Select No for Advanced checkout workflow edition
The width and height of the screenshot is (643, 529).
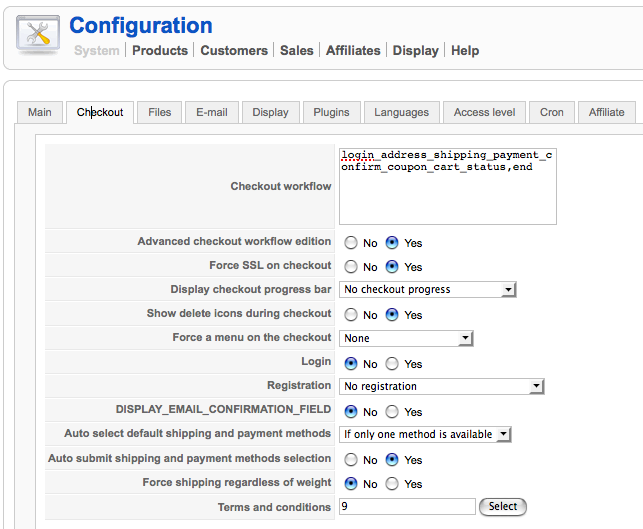click(351, 243)
